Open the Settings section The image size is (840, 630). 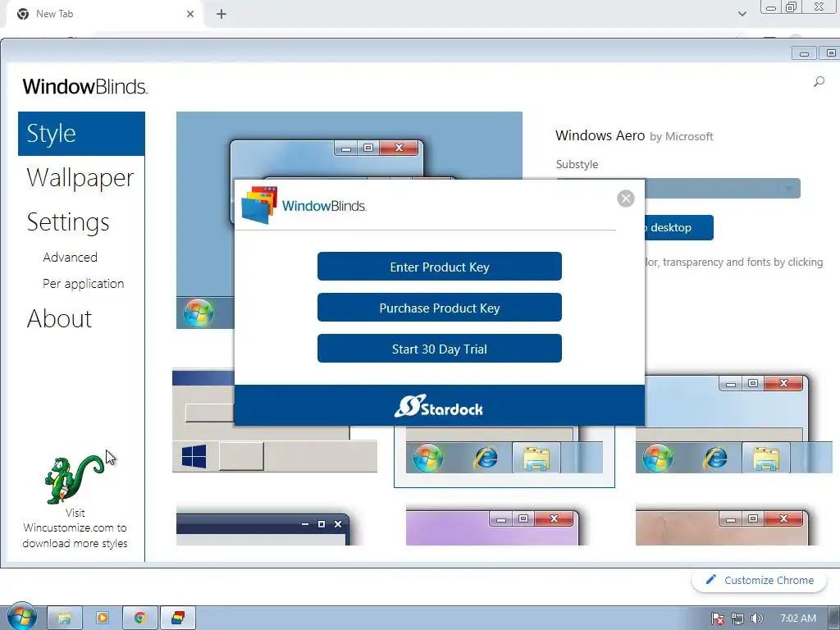pos(68,221)
